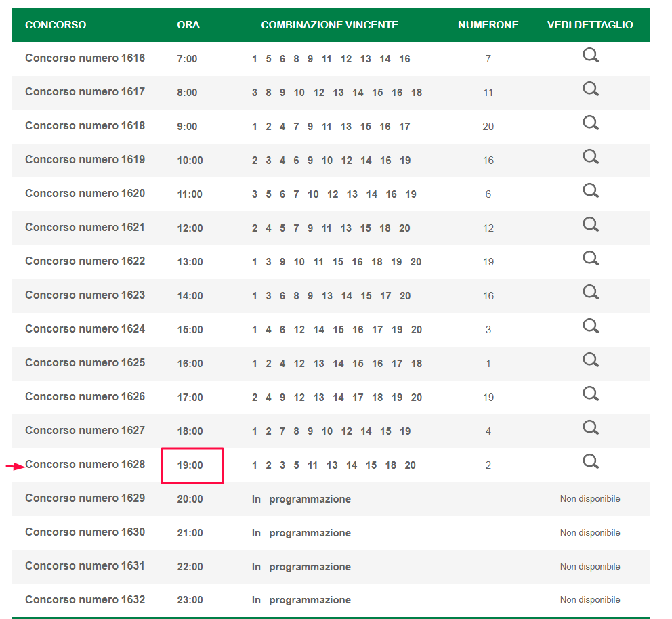Open detail magnifier for Concorso numero 1626
The height and width of the screenshot is (619, 672).
click(x=591, y=393)
